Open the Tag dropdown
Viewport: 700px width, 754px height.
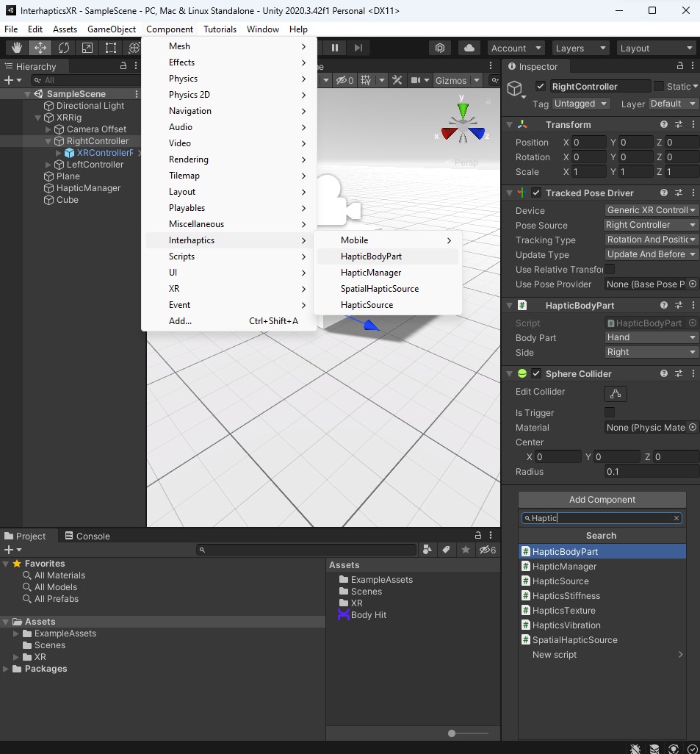(581, 104)
